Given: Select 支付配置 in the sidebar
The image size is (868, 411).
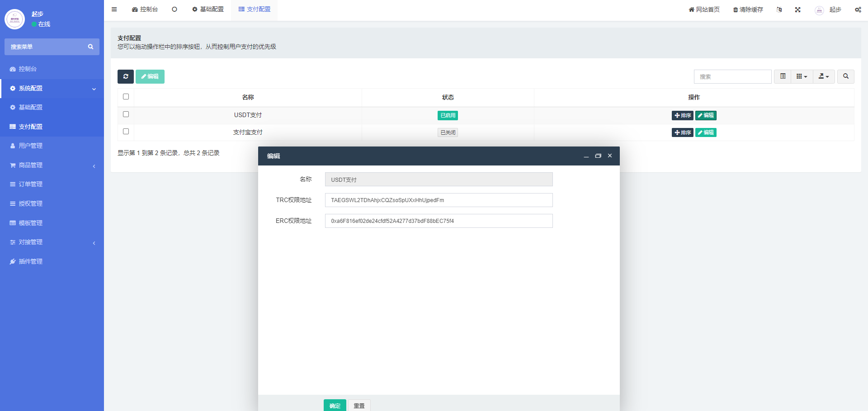Looking at the screenshot, I should 52,127.
